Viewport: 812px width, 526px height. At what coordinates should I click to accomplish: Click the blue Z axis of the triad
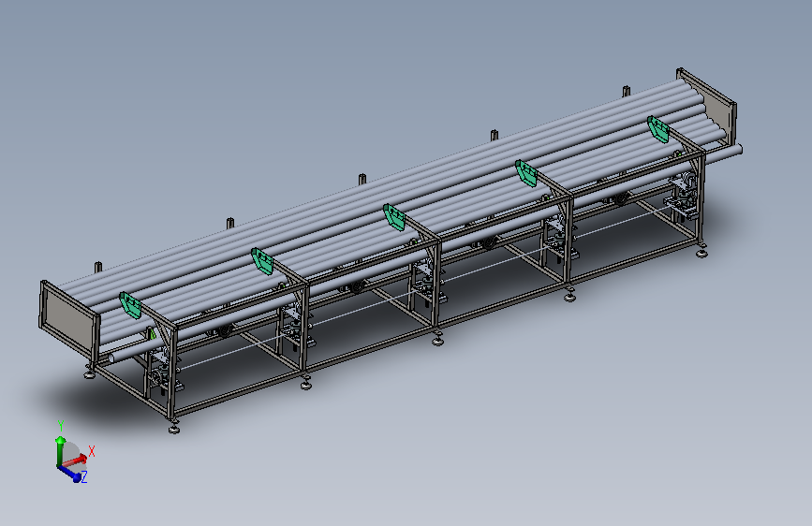[70, 474]
